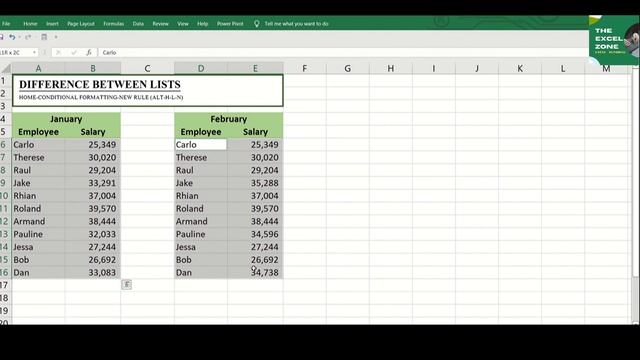This screenshot has height=360, width=640.
Task: Click the Undo arrow in Quick Access Toolbar
Action: 12,37
